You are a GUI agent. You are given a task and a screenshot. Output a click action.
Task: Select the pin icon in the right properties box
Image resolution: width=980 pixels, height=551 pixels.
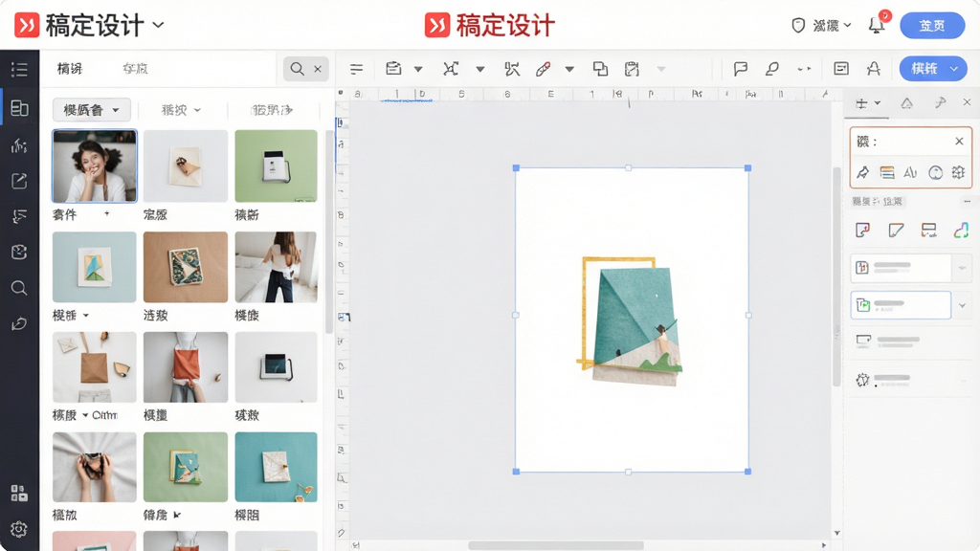(x=862, y=172)
